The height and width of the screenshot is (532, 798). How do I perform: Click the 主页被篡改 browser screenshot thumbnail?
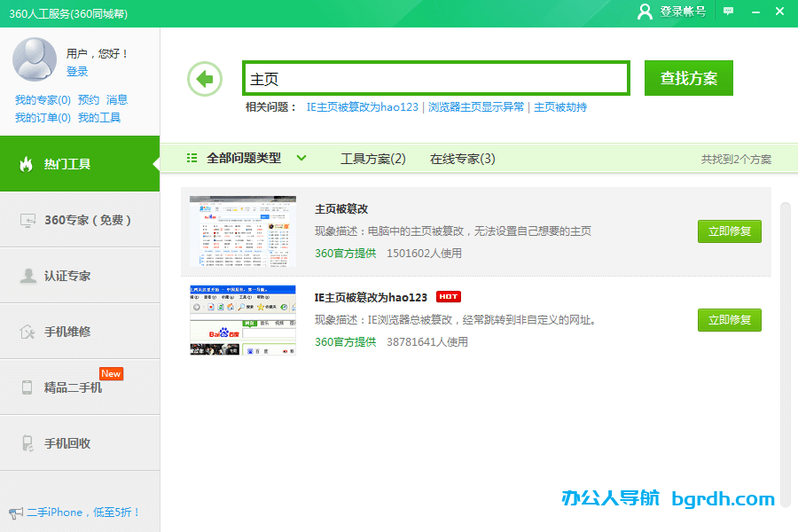[242, 229]
